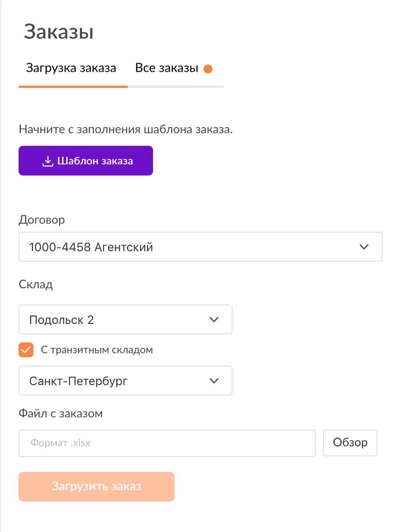Select the Загрузка заказа tab
The image size is (413, 532).
tap(71, 68)
